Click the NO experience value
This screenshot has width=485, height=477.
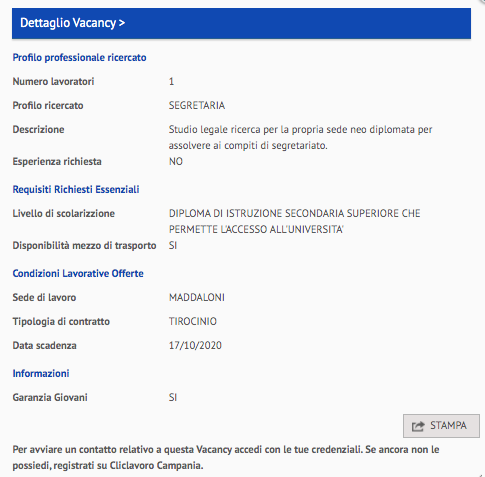[x=176, y=162]
